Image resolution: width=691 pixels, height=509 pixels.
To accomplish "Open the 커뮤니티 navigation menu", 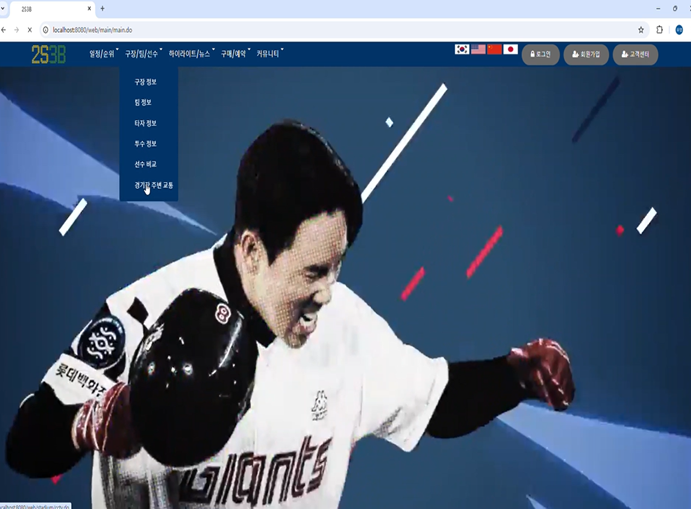I will [x=268, y=54].
